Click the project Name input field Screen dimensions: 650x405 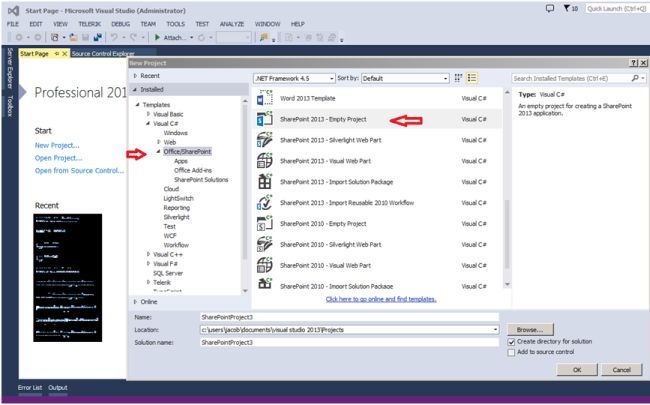coord(349,317)
